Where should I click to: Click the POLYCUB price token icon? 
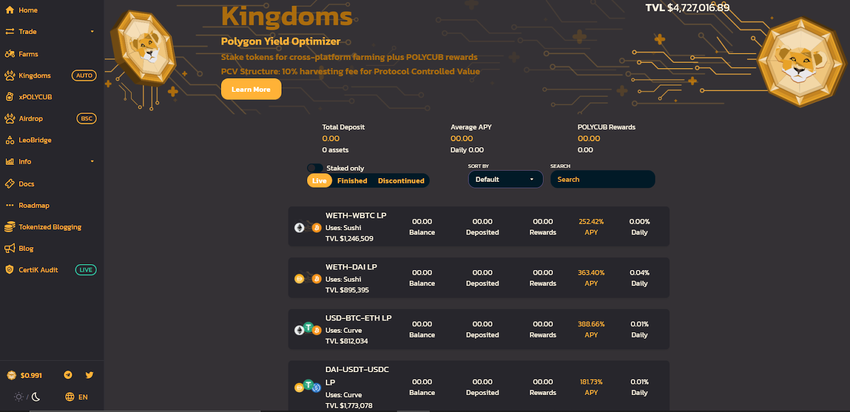click(11, 375)
